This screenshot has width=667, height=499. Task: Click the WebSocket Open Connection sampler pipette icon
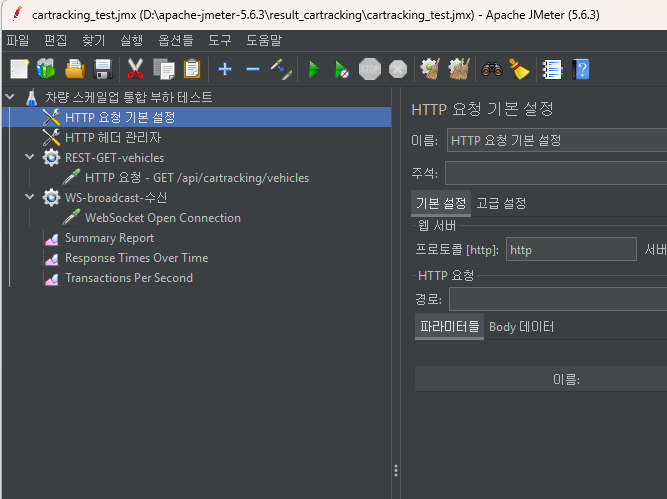(71, 218)
